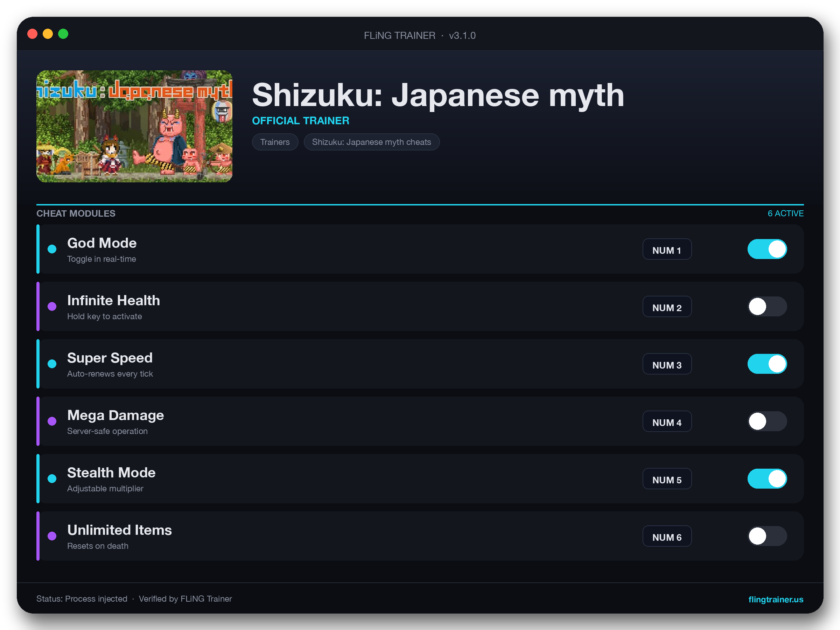
Task: Turn off the Stealth Mode toggle
Action: pyautogui.click(x=767, y=478)
